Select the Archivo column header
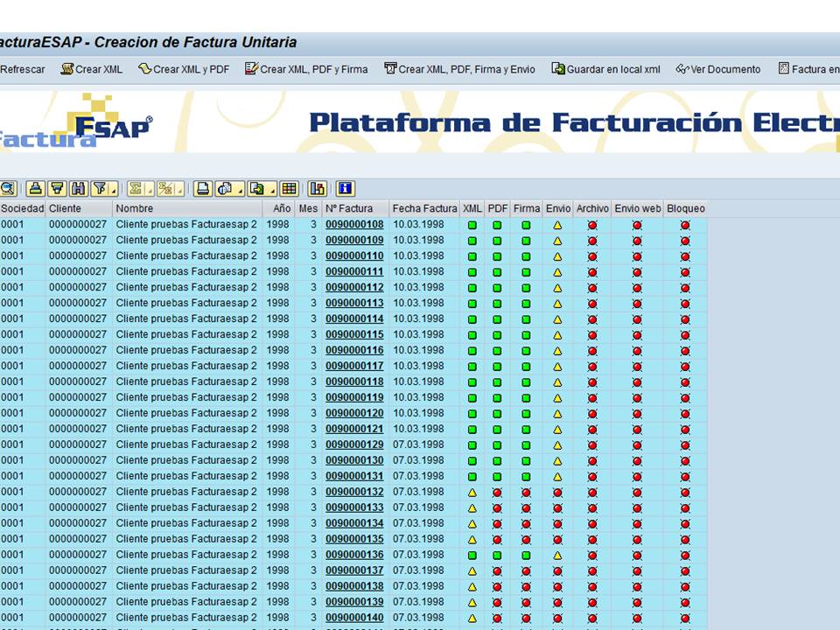Image resolution: width=840 pixels, height=630 pixels. click(592, 208)
